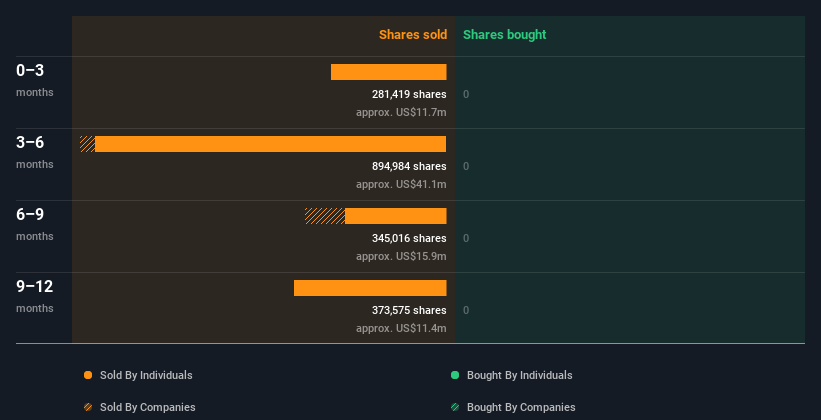The width and height of the screenshot is (821, 420).
Task: Select the 894,984 shares value
Action: [x=409, y=167]
